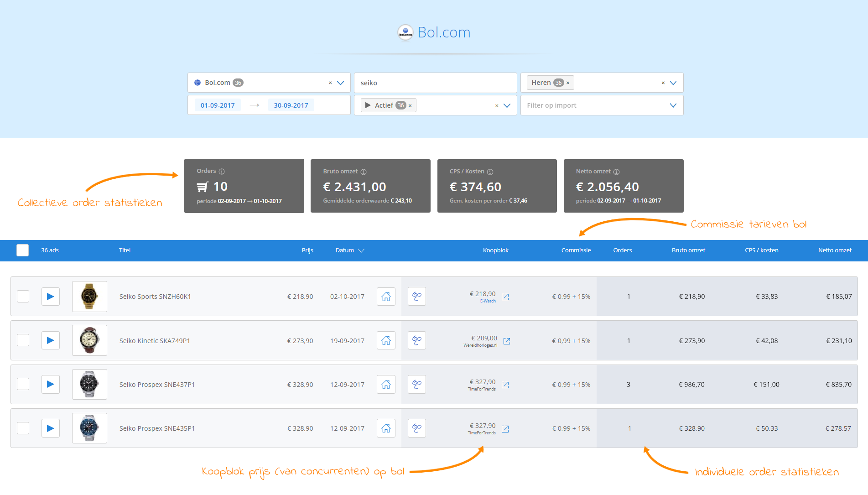This screenshot has width=868, height=495.
Task: Open Seiko Kinetic SKA749P1 watch thumbnail
Action: click(x=89, y=340)
